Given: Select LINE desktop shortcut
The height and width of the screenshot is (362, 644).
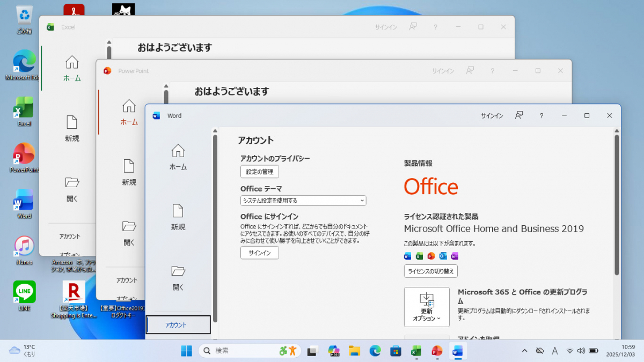Looking at the screenshot, I should [x=24, y=296].
